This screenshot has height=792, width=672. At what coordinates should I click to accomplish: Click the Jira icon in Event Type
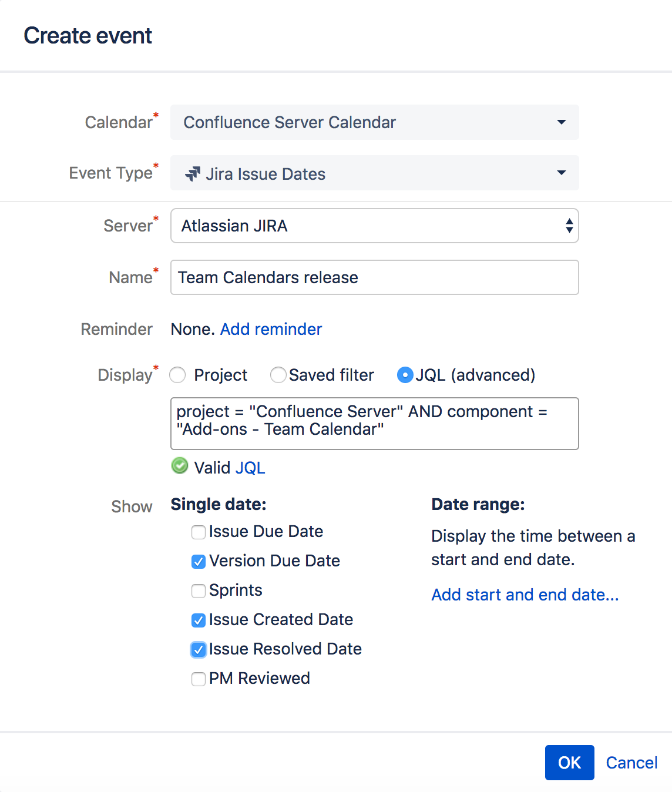pyautogui.click(x=192, y=174)
